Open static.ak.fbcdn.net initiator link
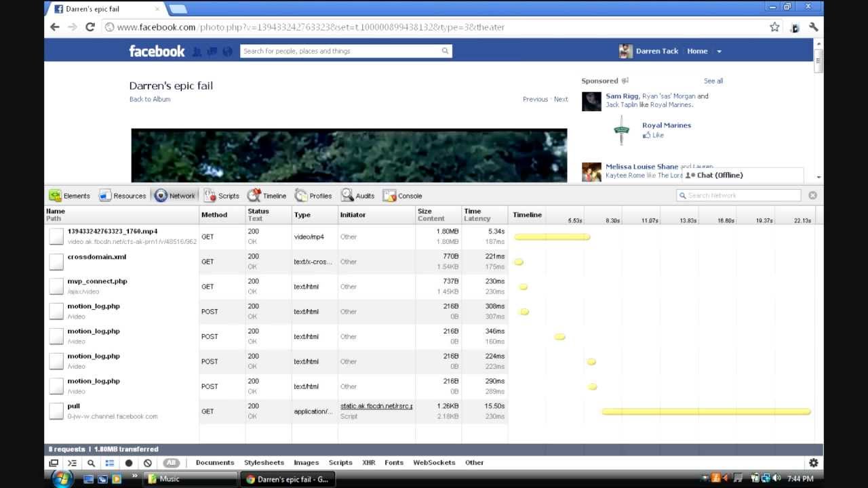The image size is (868, 488). tap(376, 406)
